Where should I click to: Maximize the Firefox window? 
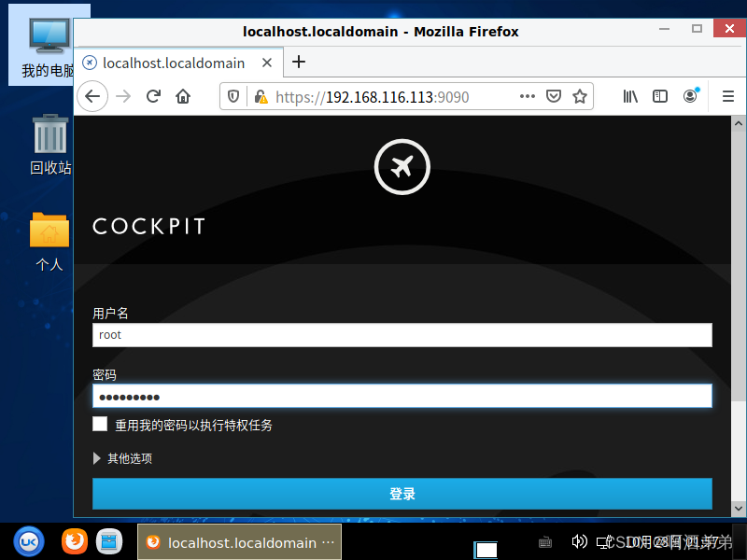coord(697,29)
